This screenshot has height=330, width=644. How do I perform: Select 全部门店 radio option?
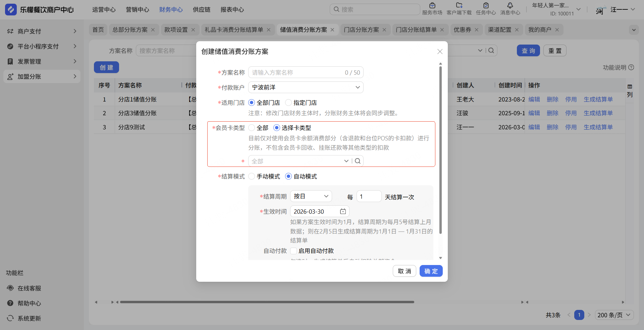[252, 103]
